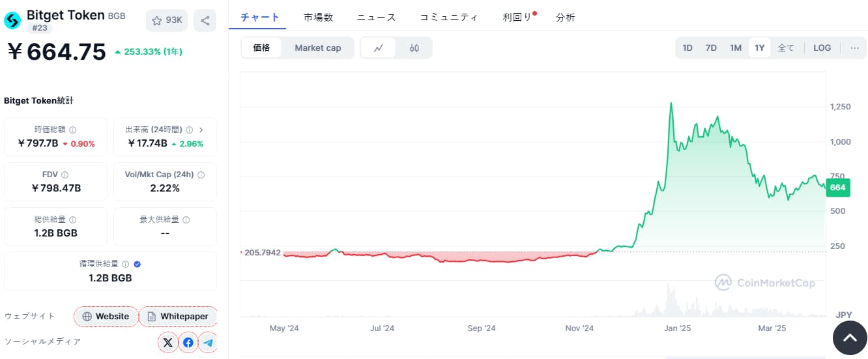Click the Bitget Token統計 heading
The height and width of the screenshot is (359, 868).
coord(38,101)
